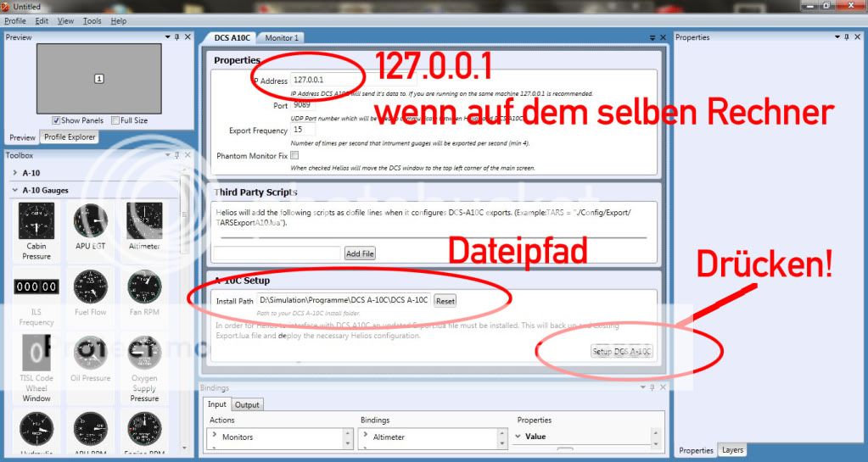The height and width of the screenshot is (462, 868).
Task: Open right Properties panel options arrow
Action: (837, 37)
